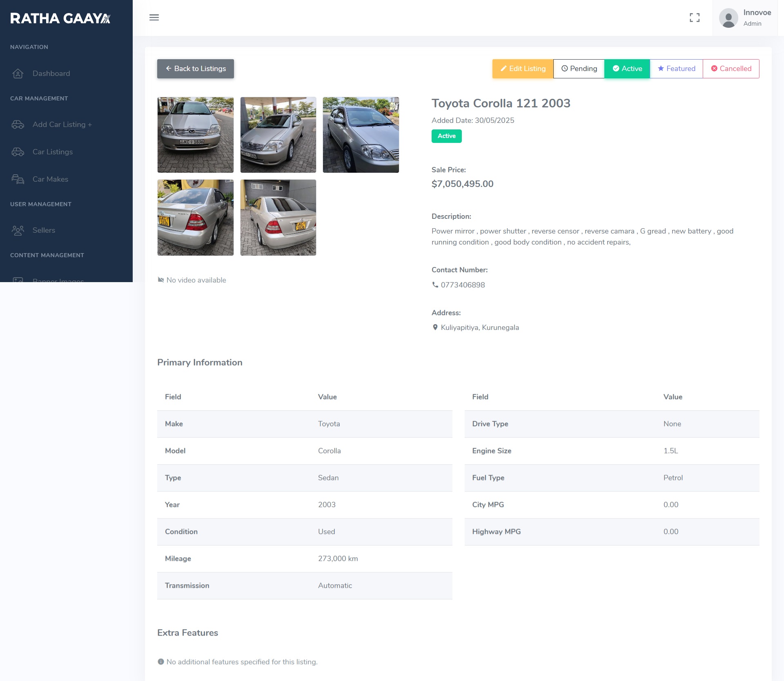Switch the listing to Cancelled status

(731, 69)
